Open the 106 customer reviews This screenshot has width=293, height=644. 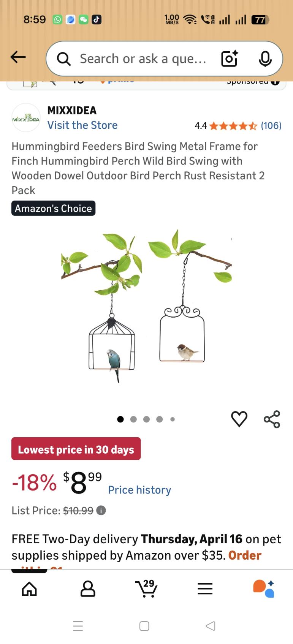coord(271,126)
